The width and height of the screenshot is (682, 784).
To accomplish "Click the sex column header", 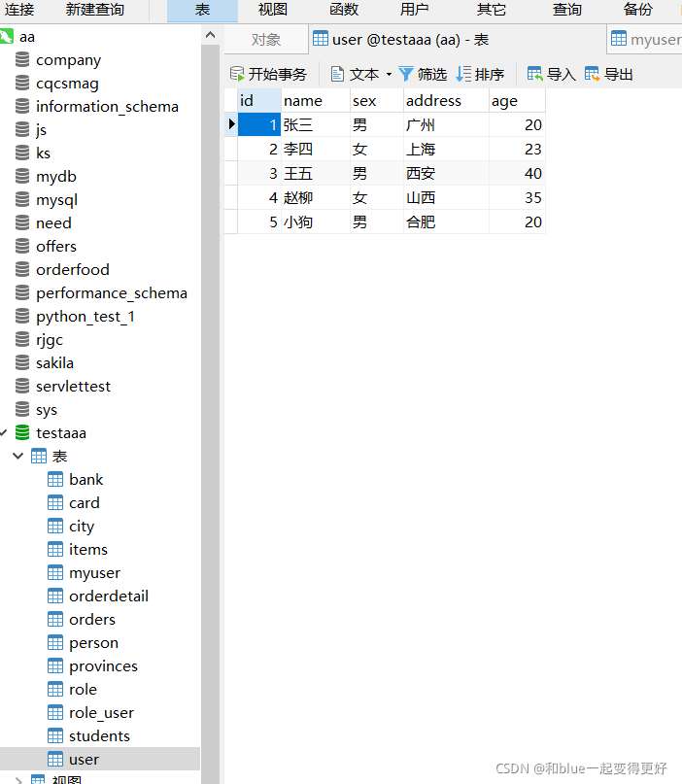I will [377, 101].
